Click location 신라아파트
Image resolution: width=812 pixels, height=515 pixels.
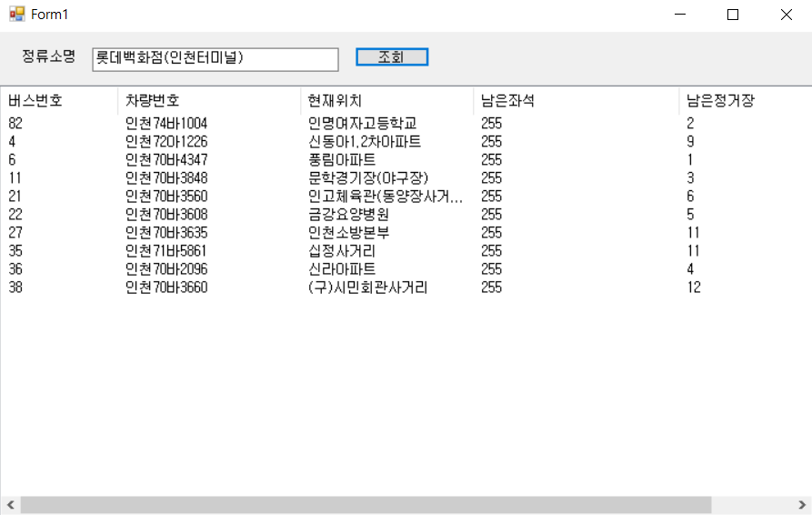pyautogui.click(x=342, y=269)
